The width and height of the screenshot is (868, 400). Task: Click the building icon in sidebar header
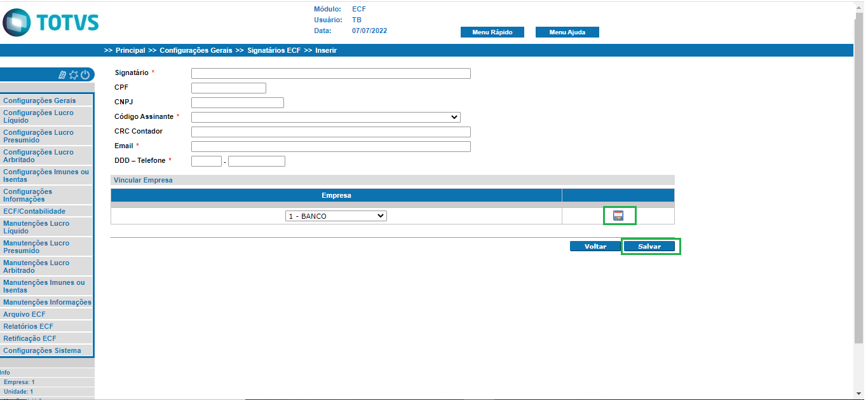click(62, 74)
